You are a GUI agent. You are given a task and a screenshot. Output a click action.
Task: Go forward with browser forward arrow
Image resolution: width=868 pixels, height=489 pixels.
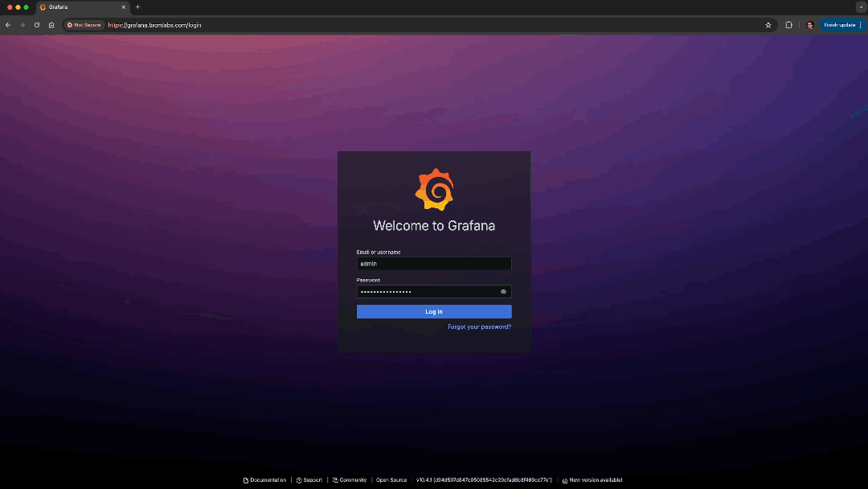point(23,25)
